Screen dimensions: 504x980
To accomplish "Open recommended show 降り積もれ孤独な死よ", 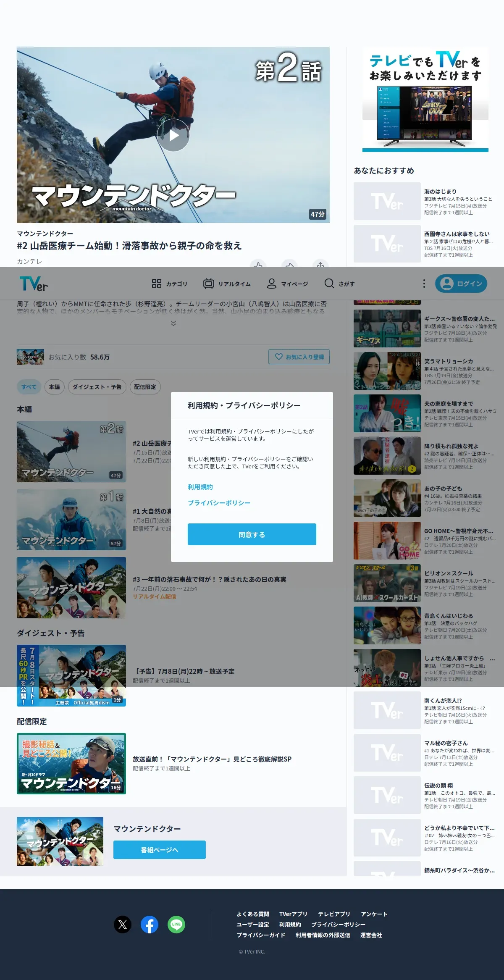I will [425, 456].
